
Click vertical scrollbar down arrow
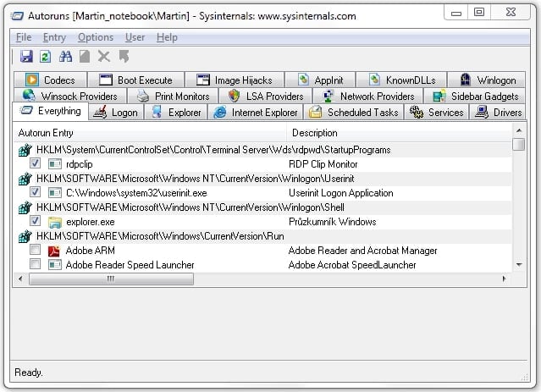[x=519, y=265]
